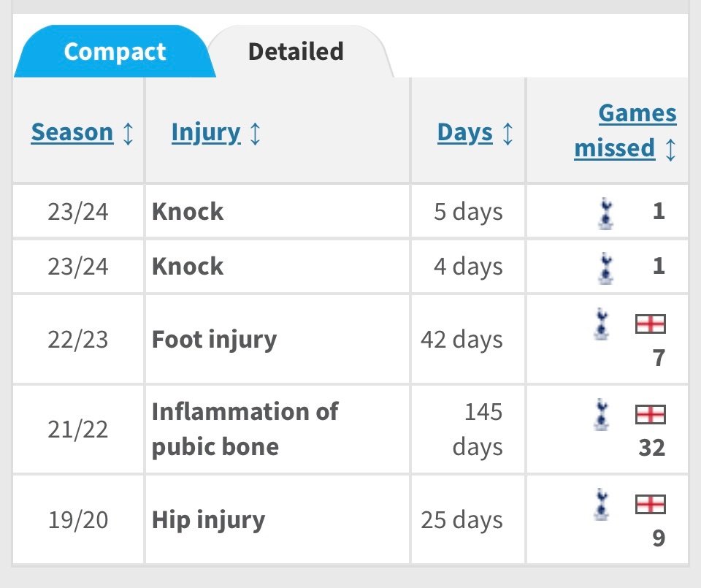Screen dimensions: 701x588
Task: Open the Detailed tab
Action: [x=296, y=51]
